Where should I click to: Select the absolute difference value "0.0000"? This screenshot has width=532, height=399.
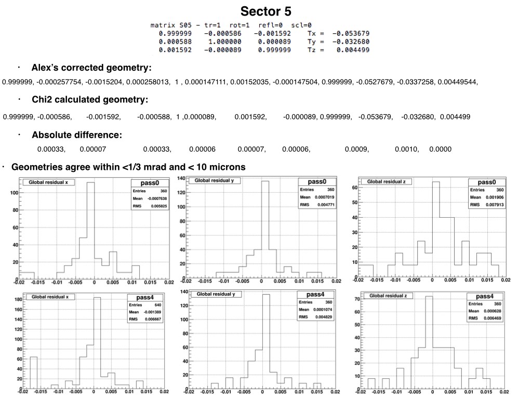point(441,149)
